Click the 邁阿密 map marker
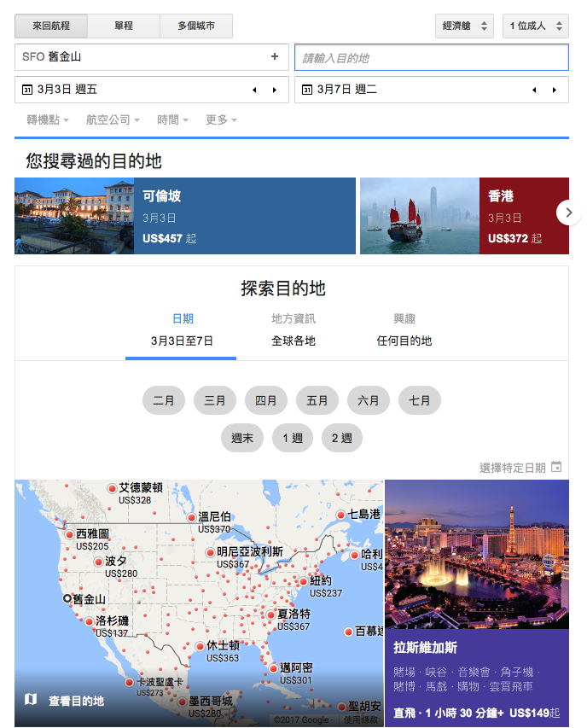 273,668
